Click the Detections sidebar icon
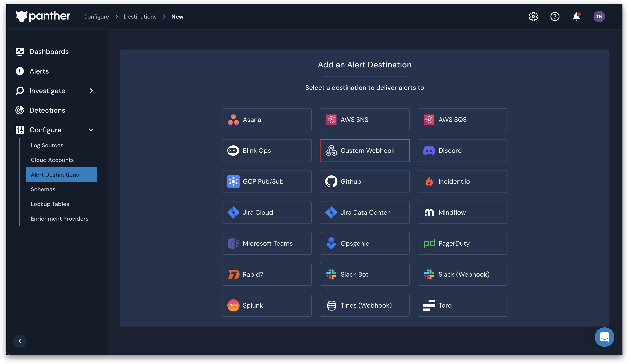 [20, 110]
